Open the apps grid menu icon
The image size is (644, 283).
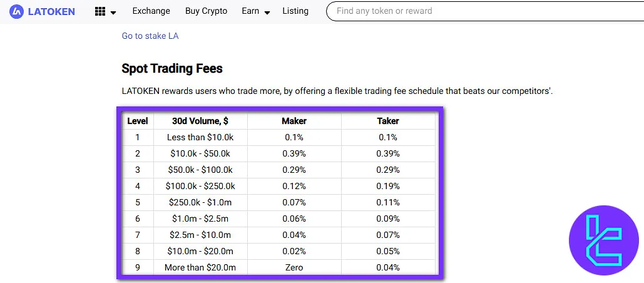[100, 11]
